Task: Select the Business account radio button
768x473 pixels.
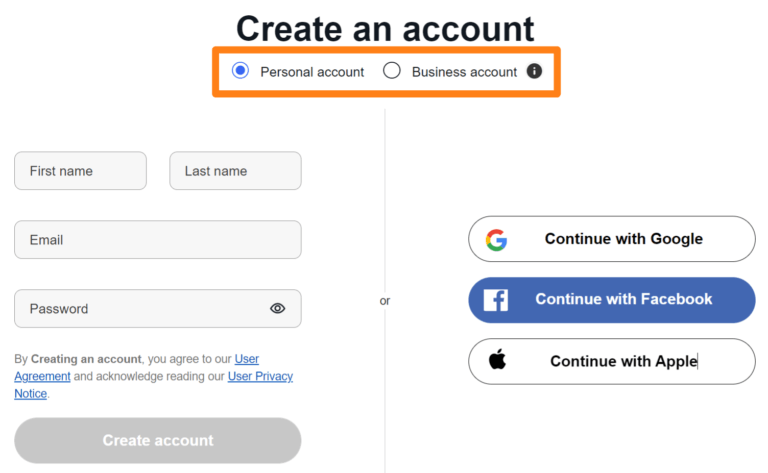Action: (x=392, y=71)
